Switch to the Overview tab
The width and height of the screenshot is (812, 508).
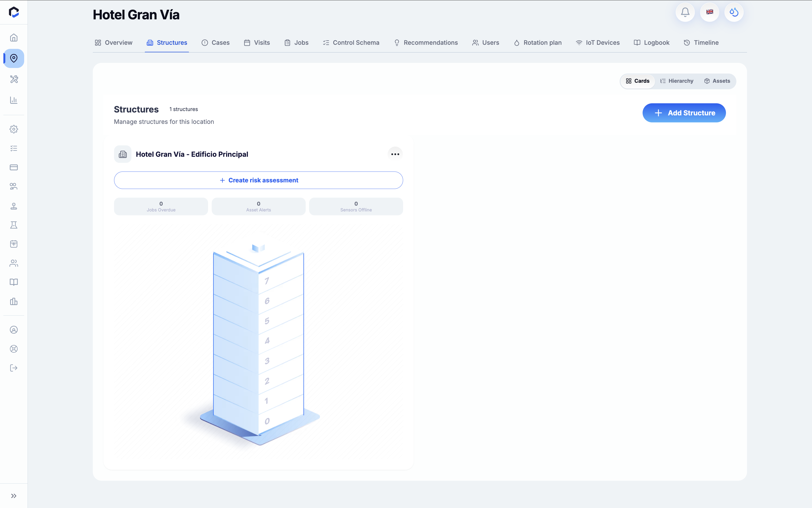pos(113,43)
